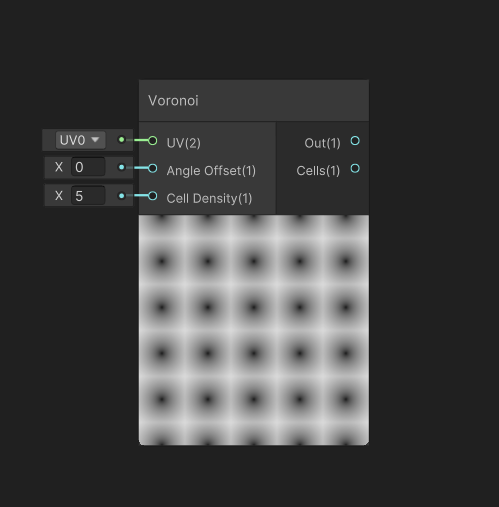Click the blue dot beside Angle Offset value 0

[122, 167]
